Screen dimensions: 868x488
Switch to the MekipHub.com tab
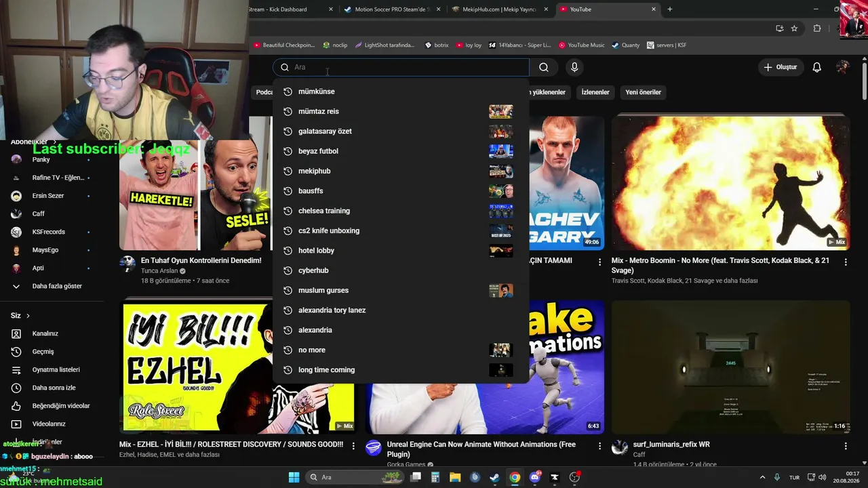(x=500, y=9)
